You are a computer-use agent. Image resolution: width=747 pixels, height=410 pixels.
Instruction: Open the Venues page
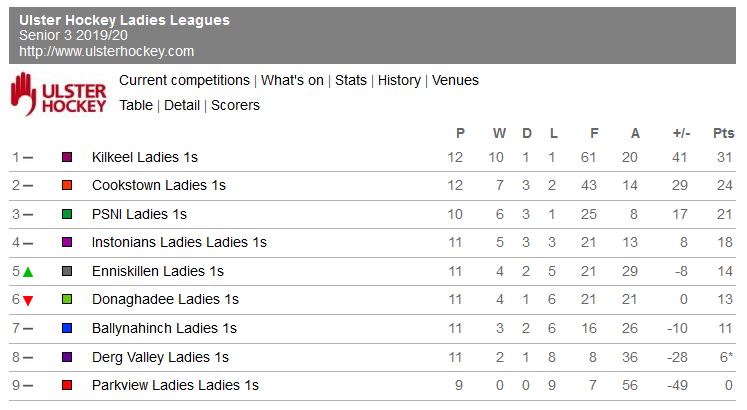tap(455, 80)
